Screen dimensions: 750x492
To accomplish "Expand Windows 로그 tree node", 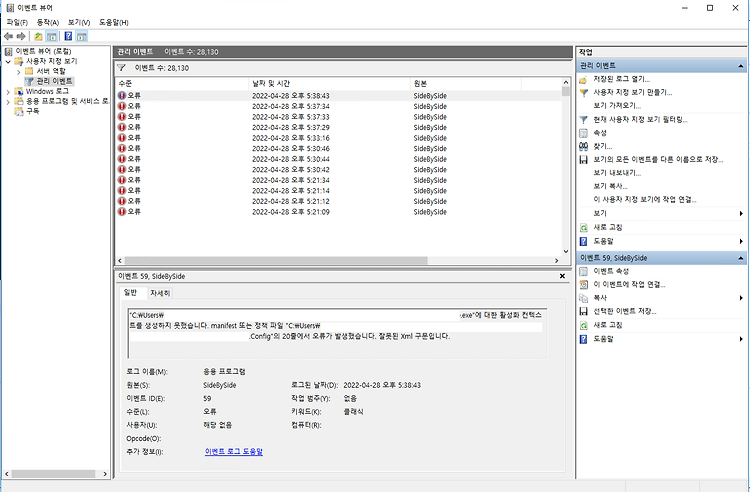I will coord(8,91).
